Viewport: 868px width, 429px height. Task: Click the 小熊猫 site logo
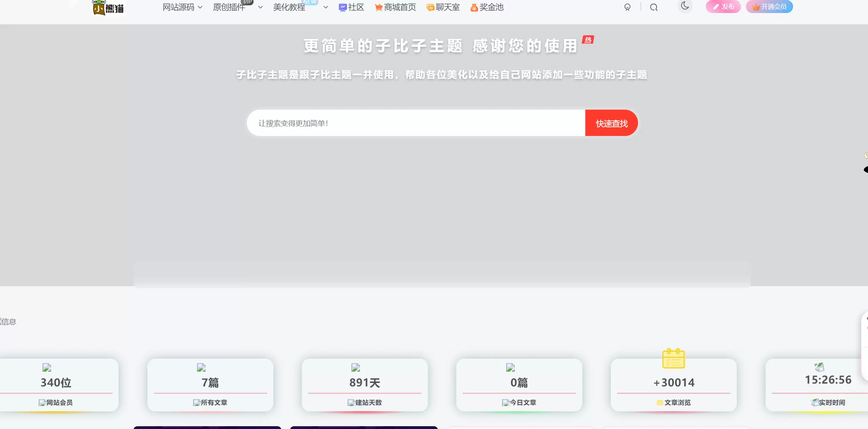[x=108, y=7]
